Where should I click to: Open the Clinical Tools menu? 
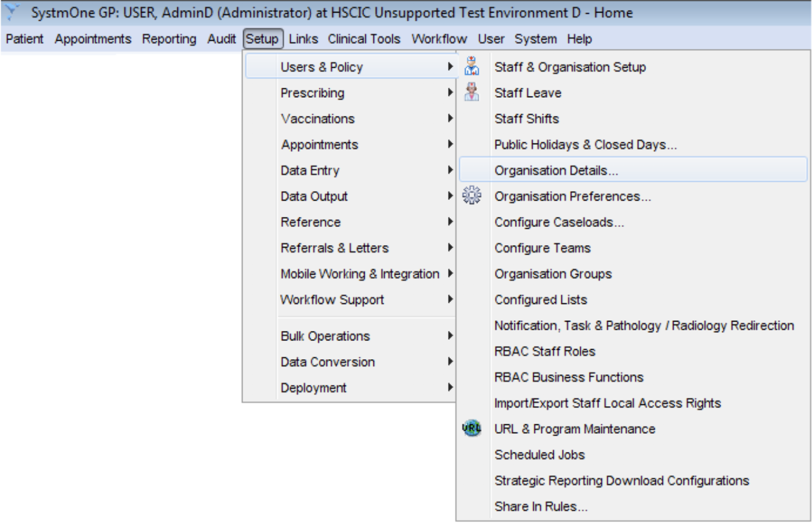pos(364,39)
